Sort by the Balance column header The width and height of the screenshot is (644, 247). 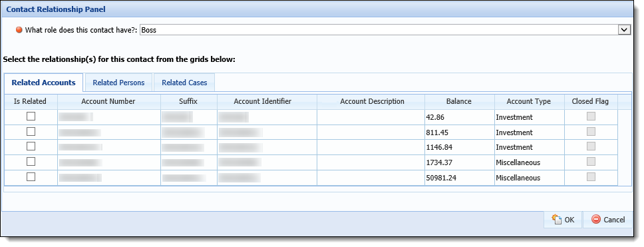point(459,101)
